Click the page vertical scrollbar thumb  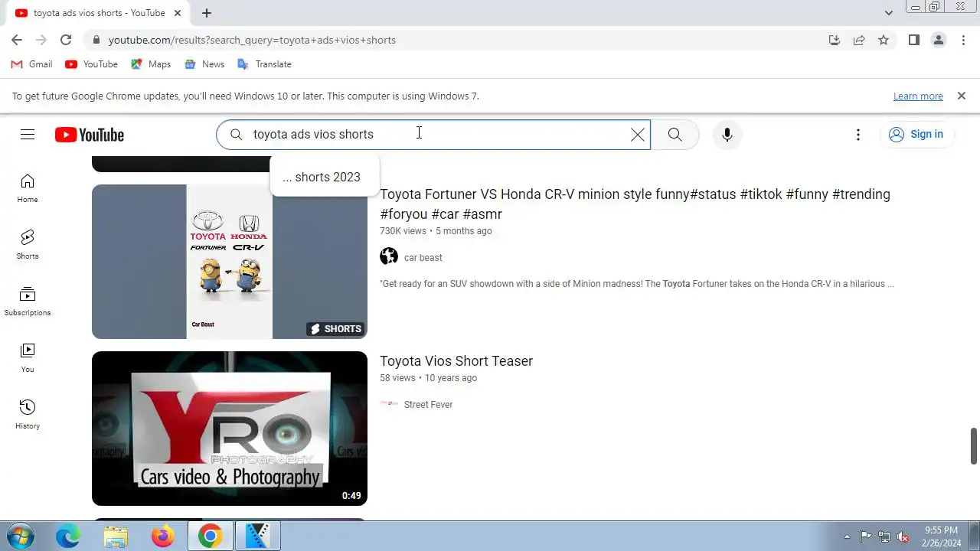point(974,446)
